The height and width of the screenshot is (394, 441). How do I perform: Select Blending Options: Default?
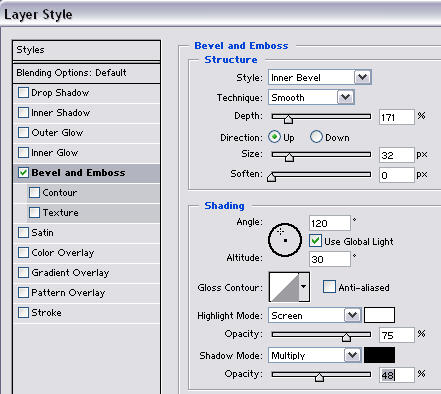click(x=86, y=73)
